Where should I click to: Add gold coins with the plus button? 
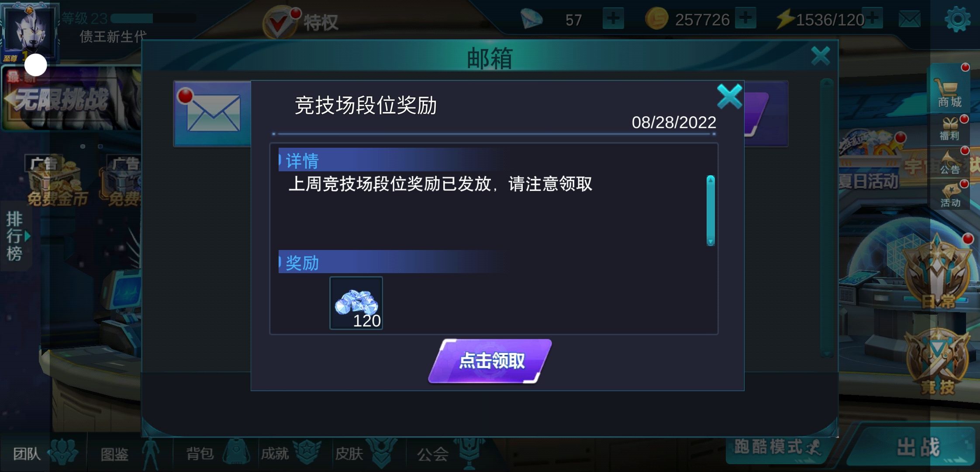coord(745,19)
